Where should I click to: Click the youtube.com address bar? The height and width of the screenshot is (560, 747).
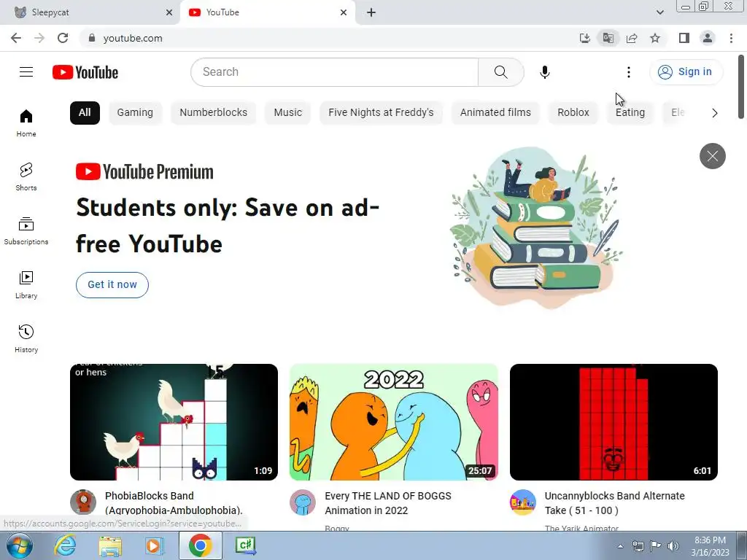click(329, 38)
